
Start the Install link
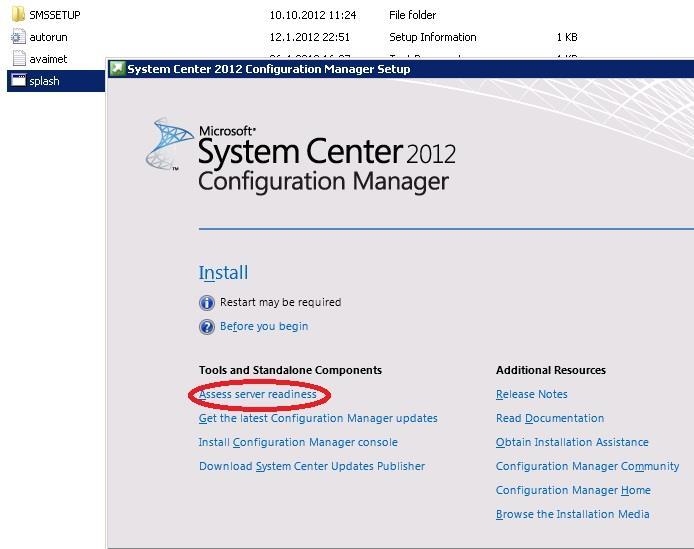(224, 273)
